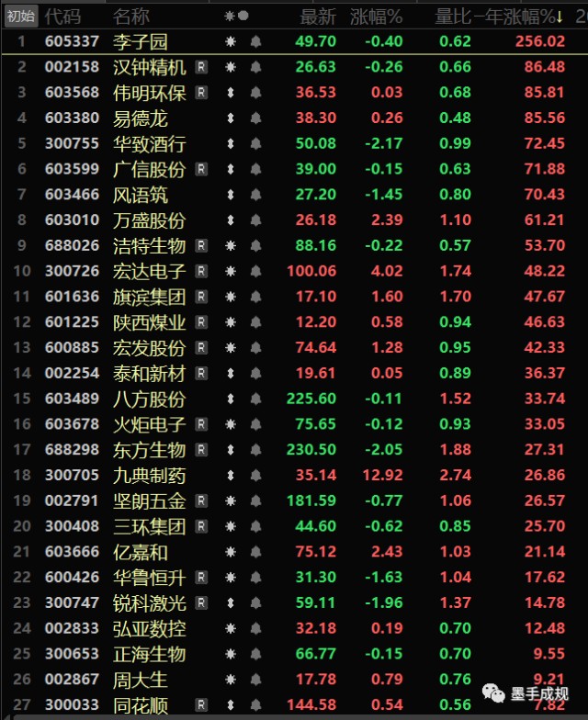Viewport: 588px width, 720px height.
Task: Click the bell icon in 同花顺 row
Action: coord(255,705)
